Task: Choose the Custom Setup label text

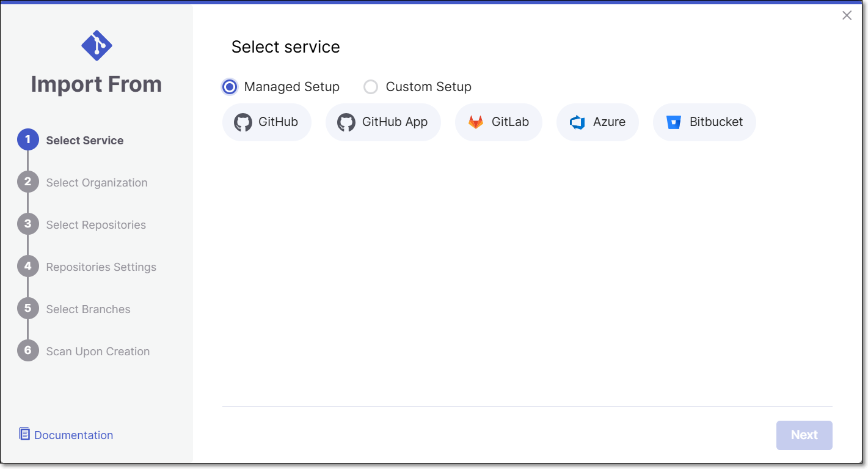Action: [429, 87]
